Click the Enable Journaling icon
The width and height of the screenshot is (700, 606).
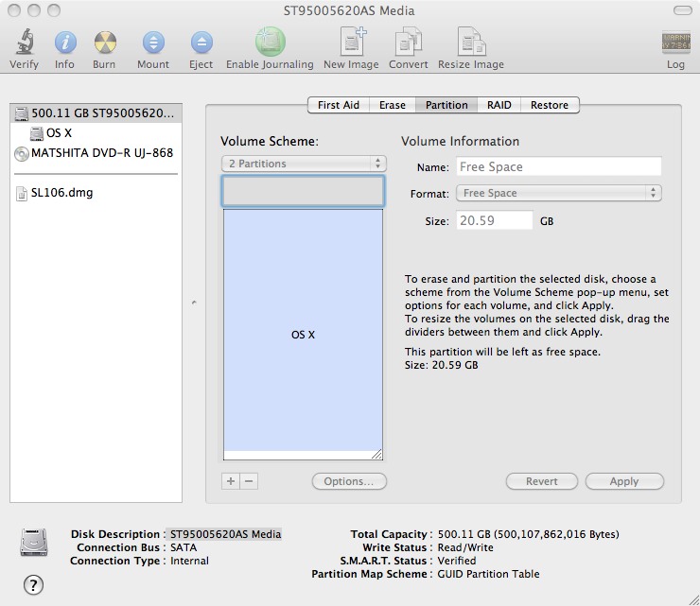[x=271, y=42]
